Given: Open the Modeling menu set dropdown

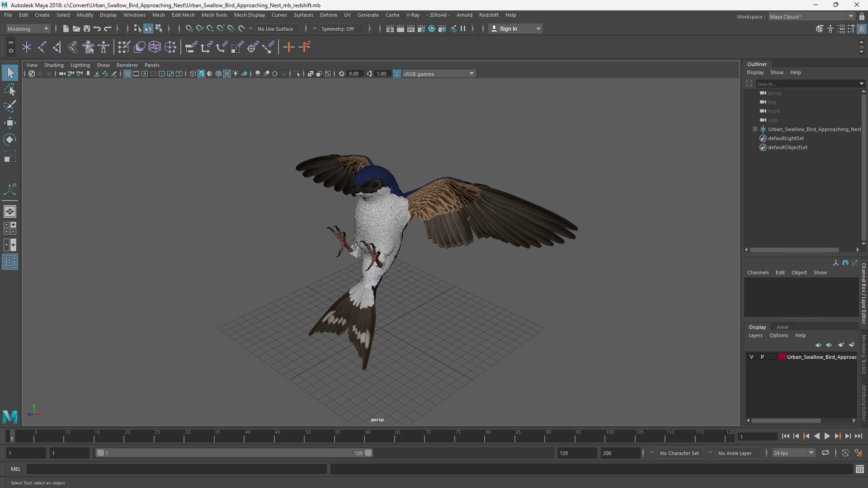Looking at the screenshot, I should pyautogui.click(x=28, y=28).
